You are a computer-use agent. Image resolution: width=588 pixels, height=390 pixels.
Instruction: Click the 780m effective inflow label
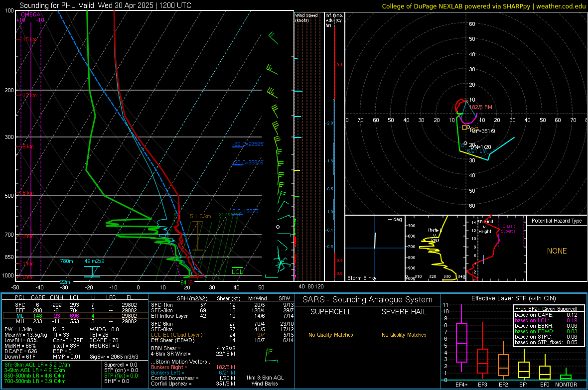tap(66, 261)
